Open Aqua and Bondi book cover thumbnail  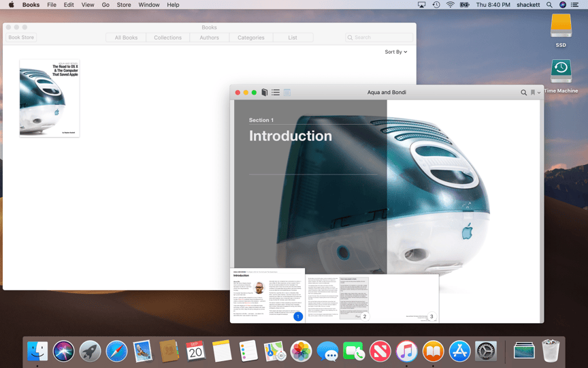click(50, 98)
